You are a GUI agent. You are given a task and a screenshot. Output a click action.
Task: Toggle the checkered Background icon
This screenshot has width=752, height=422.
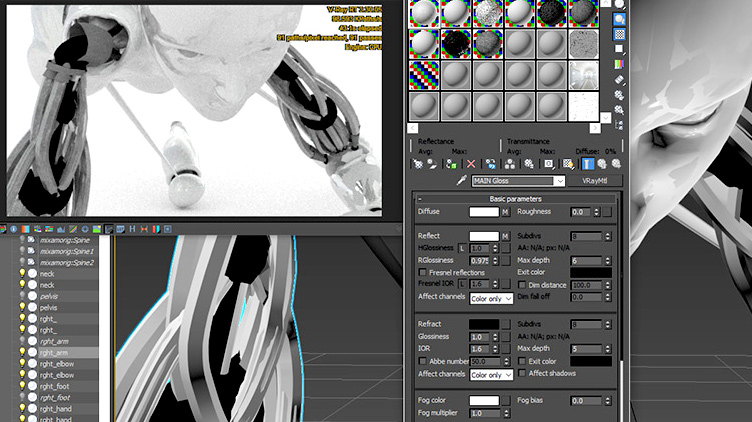[619, 34]
